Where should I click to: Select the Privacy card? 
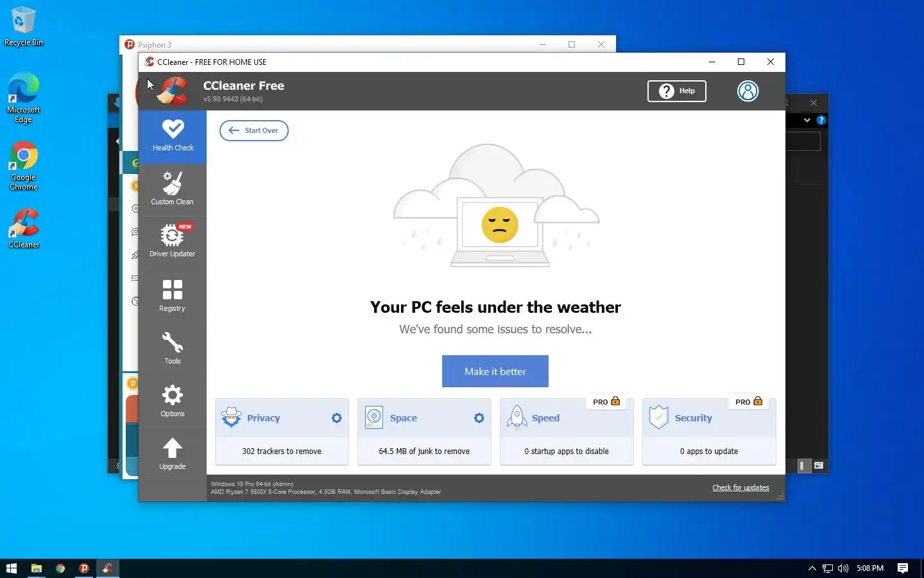click(x=282, y=432)
